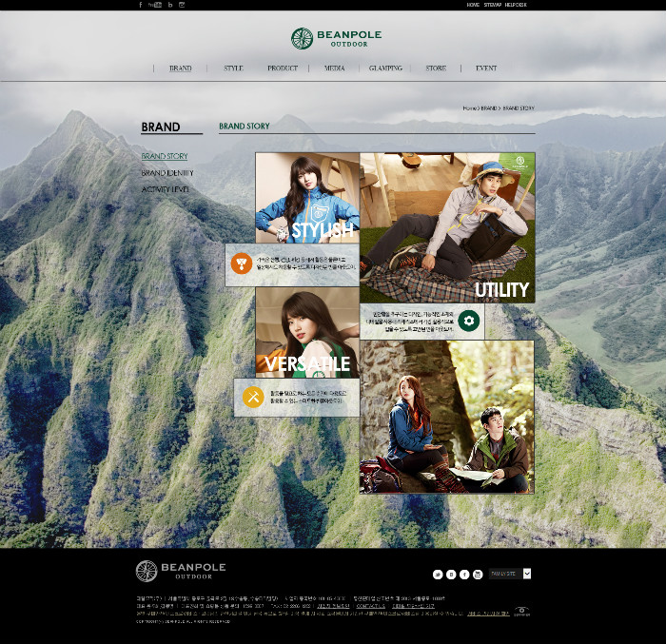
Task: Click the Stylish model photo
Action: [x=307, y=195]
